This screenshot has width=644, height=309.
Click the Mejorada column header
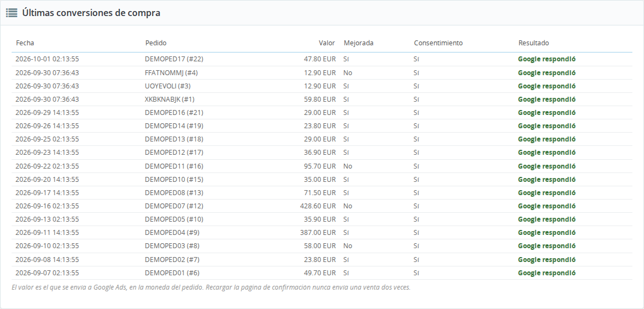pos(359,43)
